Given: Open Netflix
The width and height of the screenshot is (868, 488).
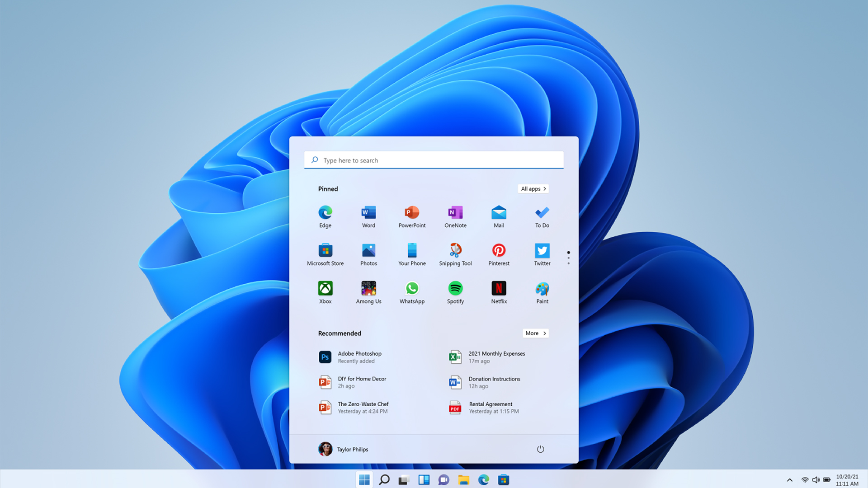Looking at the screenshot, I should point(499,292).
